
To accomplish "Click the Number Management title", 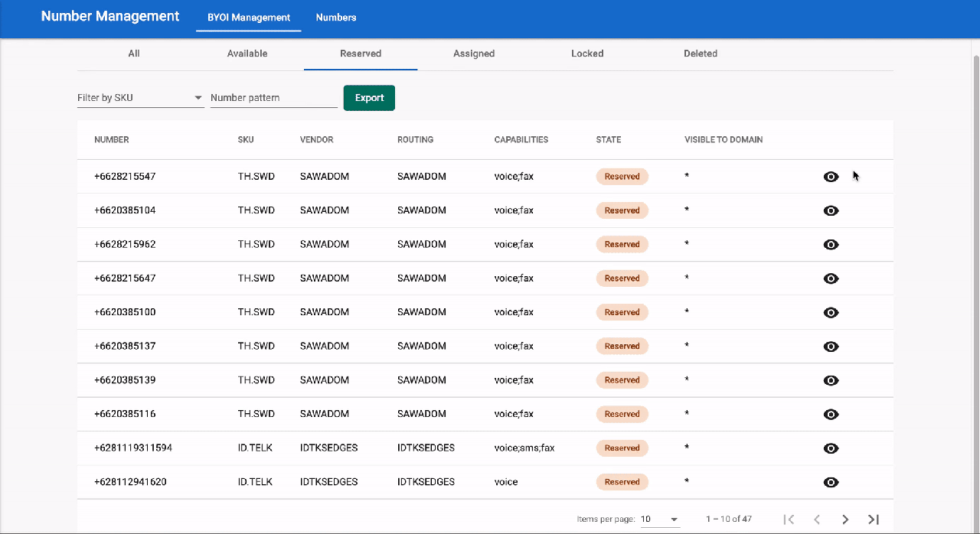I will (x=110, y=16).
